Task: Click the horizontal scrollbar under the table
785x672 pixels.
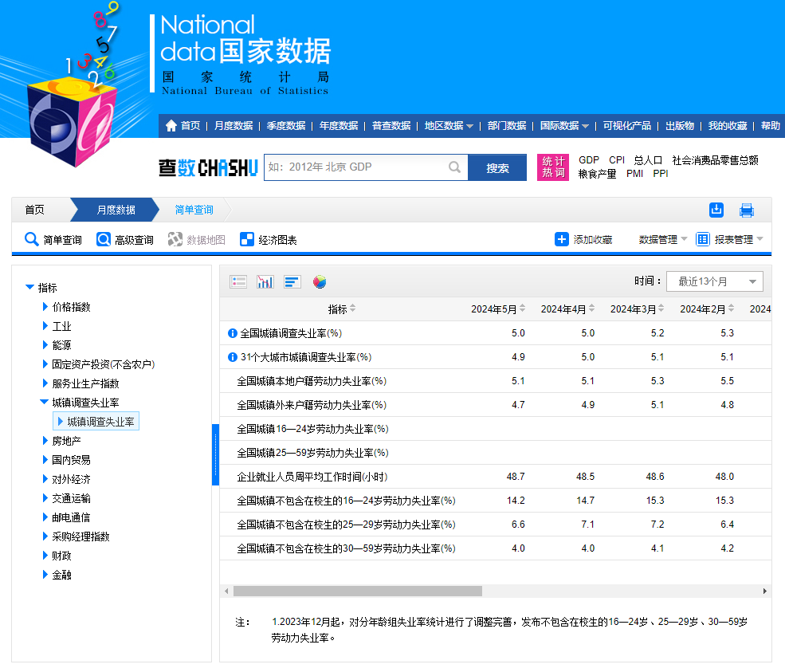Action: 357,591
